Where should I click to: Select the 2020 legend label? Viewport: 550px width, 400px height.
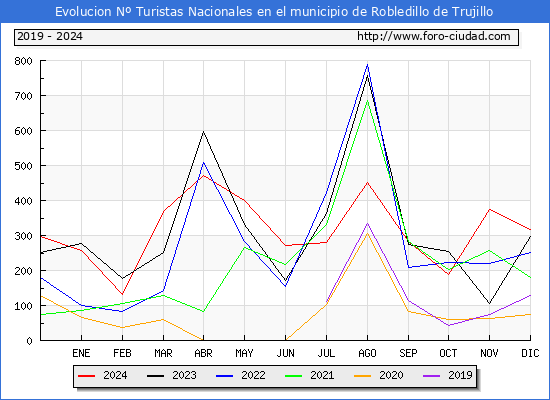tap(391, 375)
